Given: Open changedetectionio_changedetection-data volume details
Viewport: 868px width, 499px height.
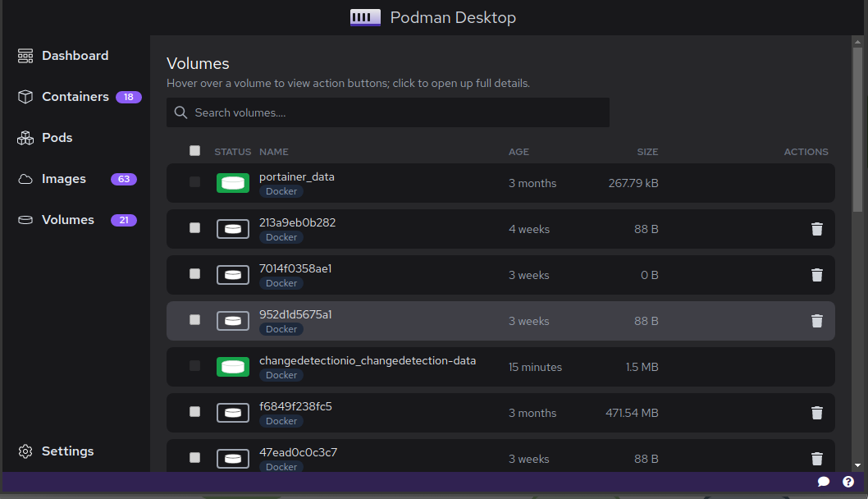Looking at the screenshot, I should click(367, 360).
